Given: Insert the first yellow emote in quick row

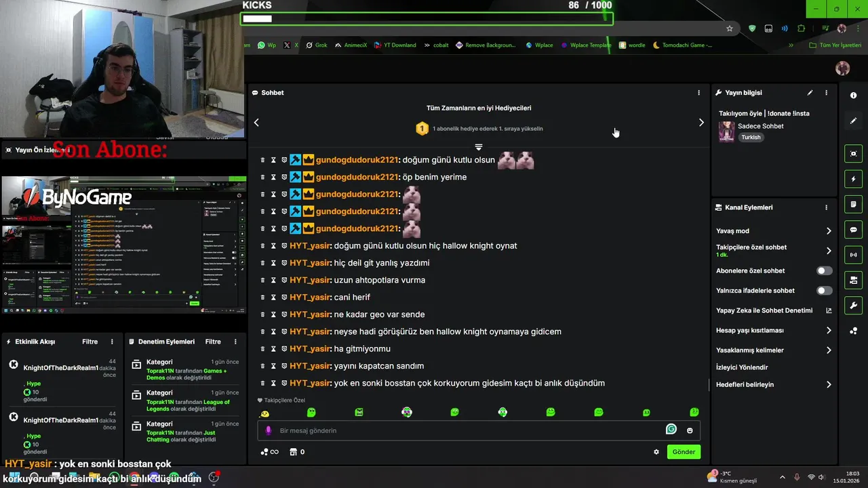Looking at the screenshot, I should pos(265,413).
